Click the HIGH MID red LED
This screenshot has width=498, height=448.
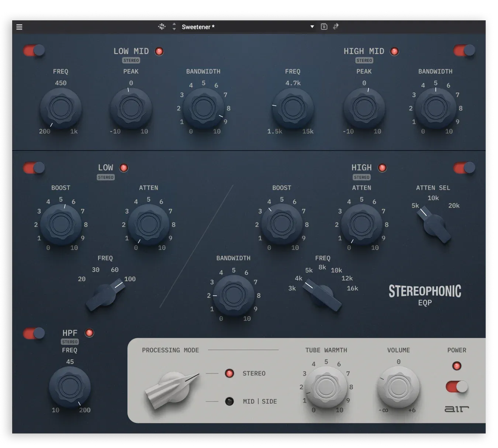(x=394, y=51)
